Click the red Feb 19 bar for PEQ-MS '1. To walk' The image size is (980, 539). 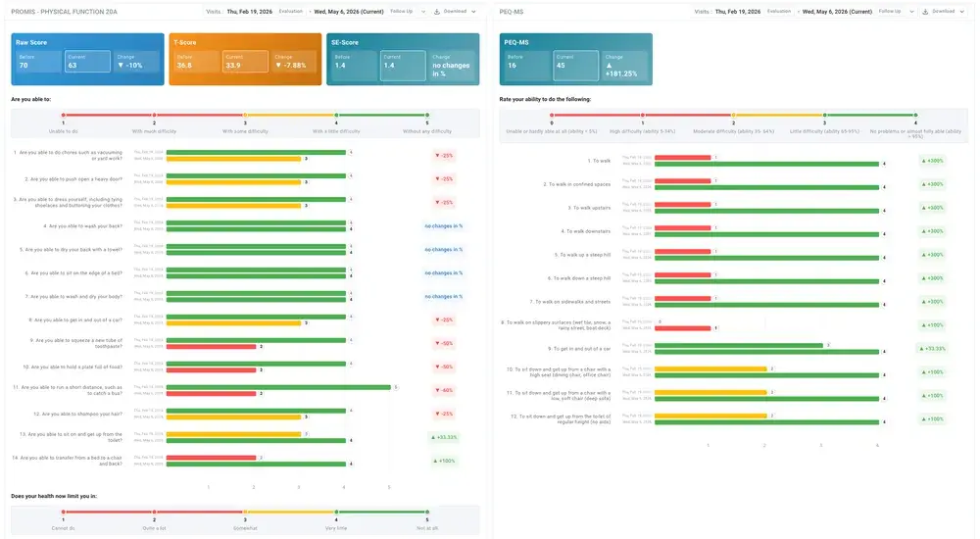point(682,158)
